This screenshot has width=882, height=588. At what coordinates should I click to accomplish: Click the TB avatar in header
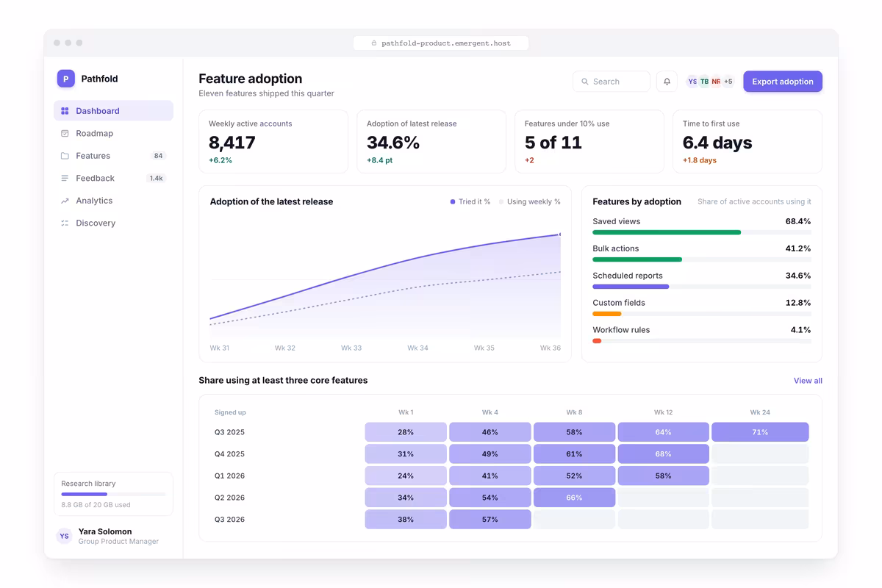tap(704, 82)
